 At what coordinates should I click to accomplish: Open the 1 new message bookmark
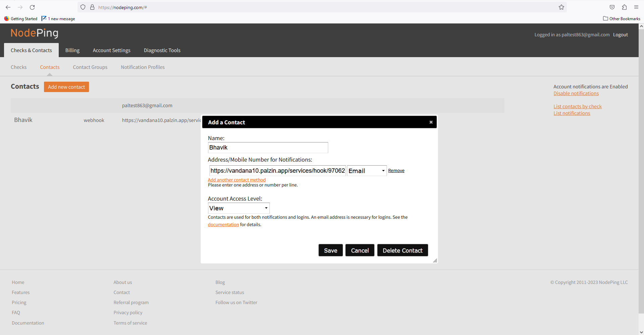[x=58, y=19]
